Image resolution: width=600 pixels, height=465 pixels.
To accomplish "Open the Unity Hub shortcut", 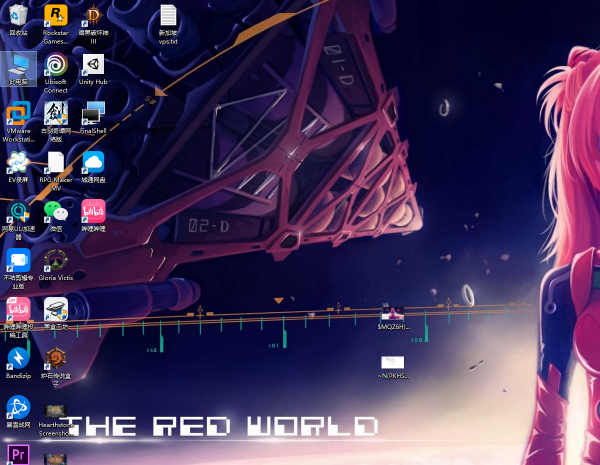I will (x=93, y=64).
